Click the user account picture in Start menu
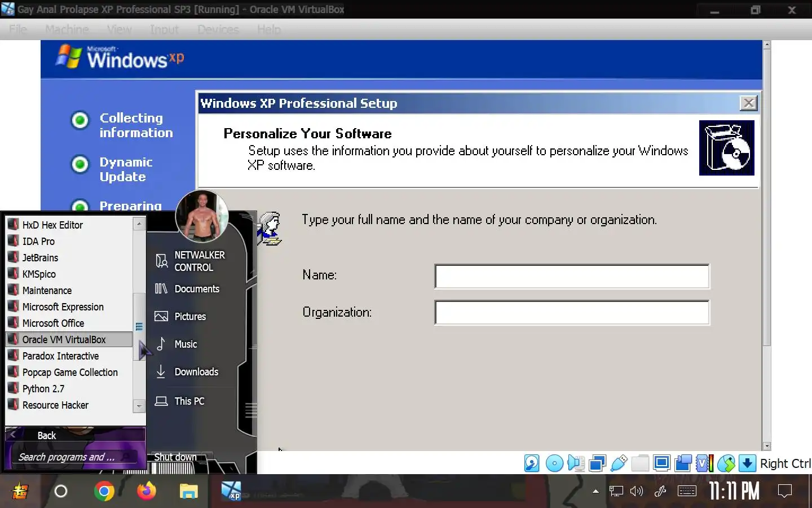 click(x=202, y=216)
